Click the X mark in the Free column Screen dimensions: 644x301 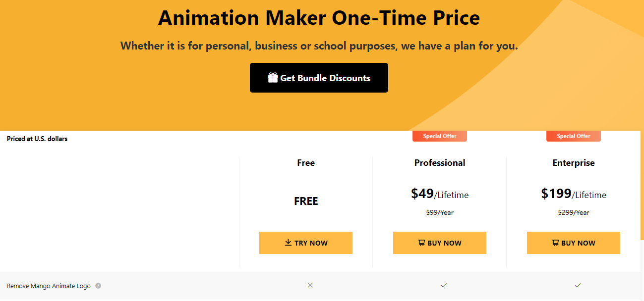tap(310, 285)
